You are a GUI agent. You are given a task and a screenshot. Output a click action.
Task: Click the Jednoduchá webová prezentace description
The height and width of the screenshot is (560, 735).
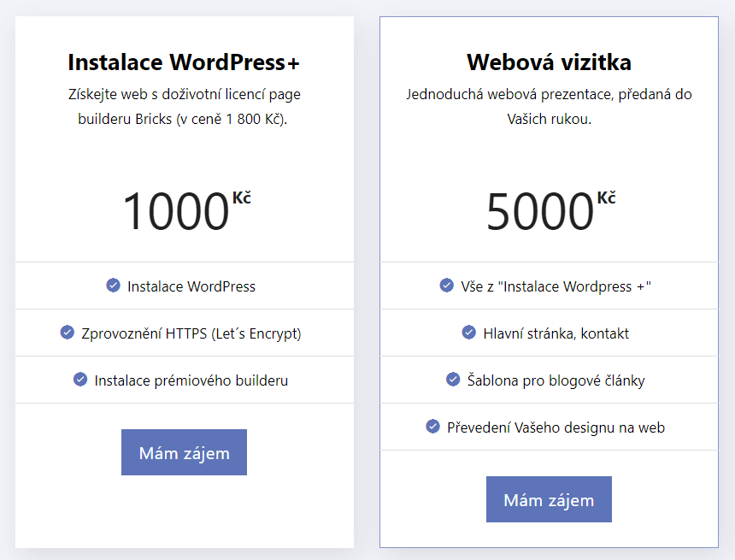(549, 107)
